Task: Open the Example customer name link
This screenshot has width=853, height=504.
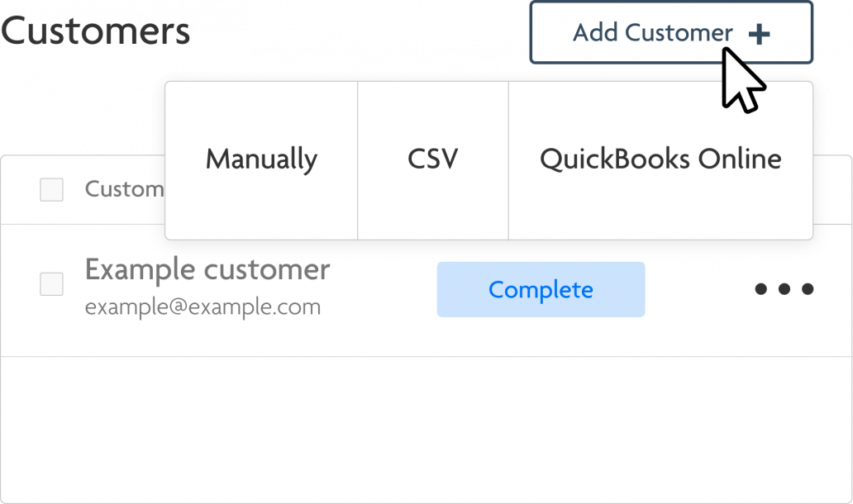Action: (x=207, y=269)
